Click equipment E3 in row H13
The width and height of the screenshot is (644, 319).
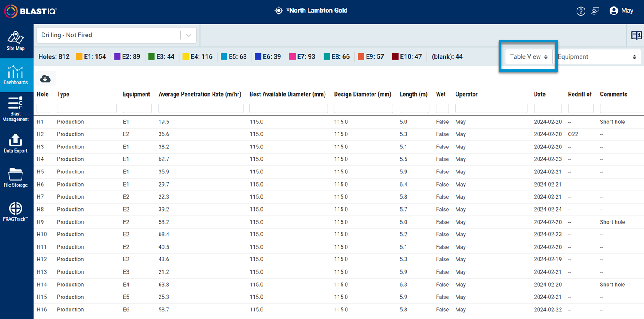[x=126, y=272]
